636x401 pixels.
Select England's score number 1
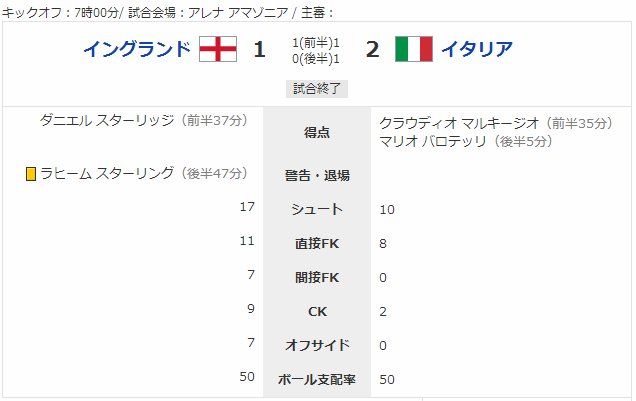click(x=260, y=49)
